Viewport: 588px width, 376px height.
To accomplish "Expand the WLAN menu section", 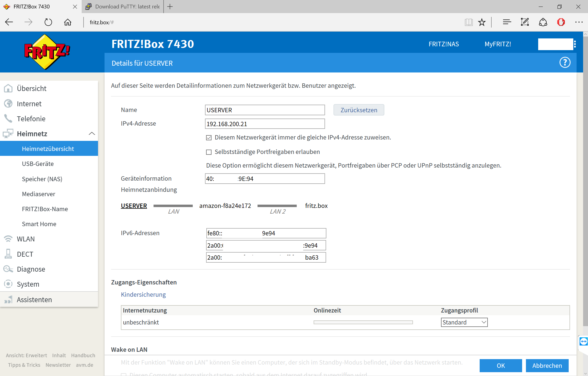I will click(x=26, y=239).
